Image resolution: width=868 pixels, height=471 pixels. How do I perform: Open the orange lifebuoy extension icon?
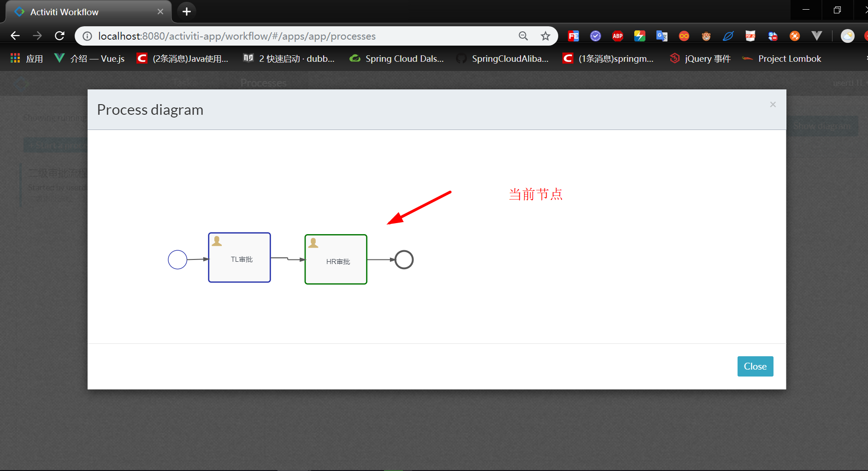pyautogui.click(x=795, y=36)
